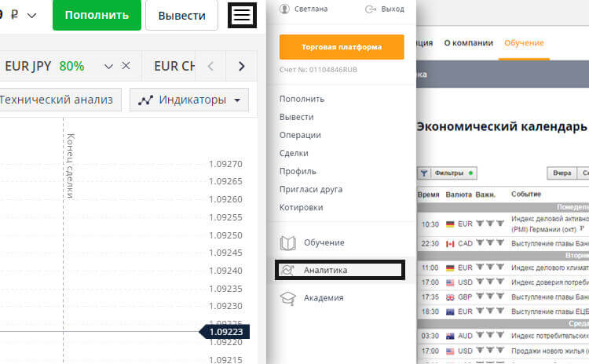Open Профиль menu item
Viewport: 589px width, 364px height.
click(298, 171)
